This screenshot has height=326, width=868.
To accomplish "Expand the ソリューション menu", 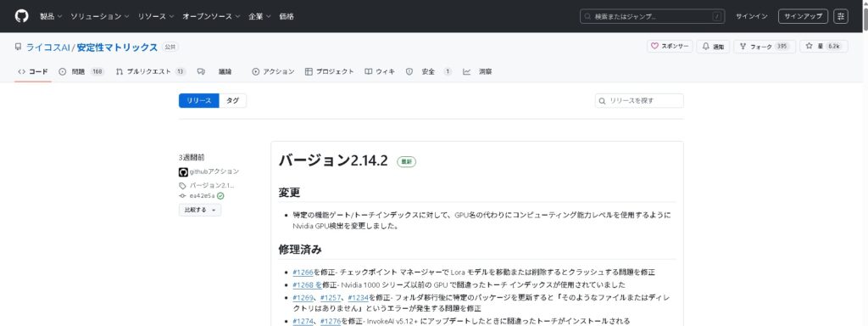I will [100, 17].
